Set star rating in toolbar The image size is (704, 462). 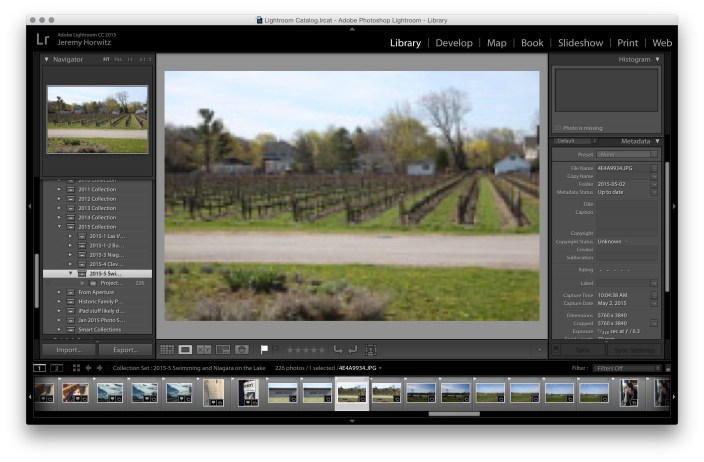tap(305, 350)
